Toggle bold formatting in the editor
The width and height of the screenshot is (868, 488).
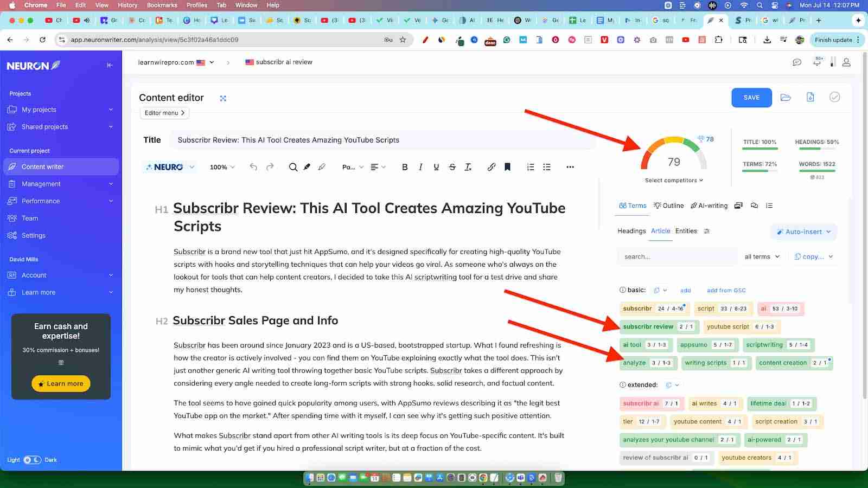point(404,167)
